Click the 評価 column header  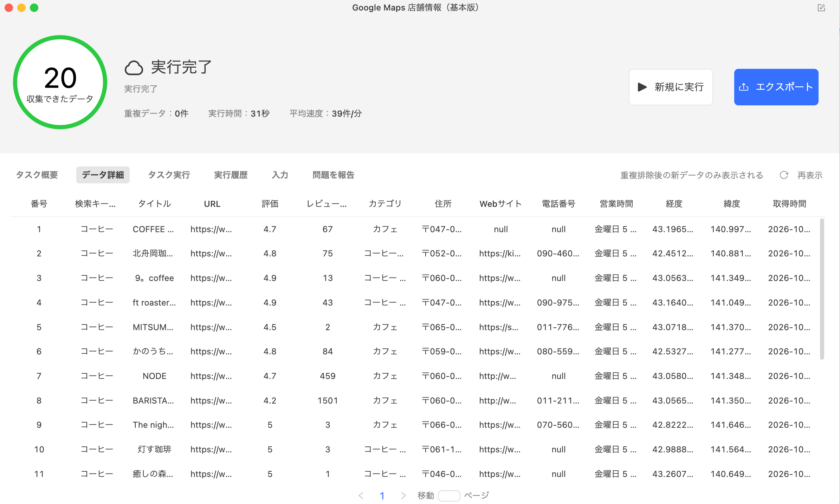click(270, 204)
